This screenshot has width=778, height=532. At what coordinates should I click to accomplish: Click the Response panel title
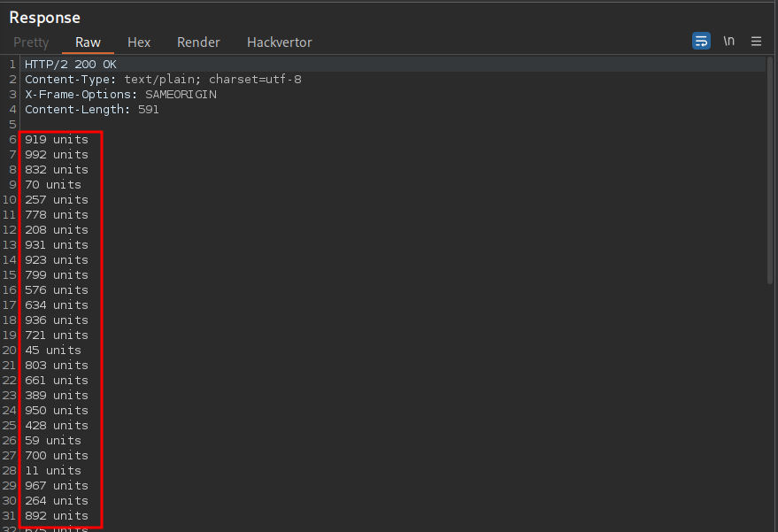point(44,18)
